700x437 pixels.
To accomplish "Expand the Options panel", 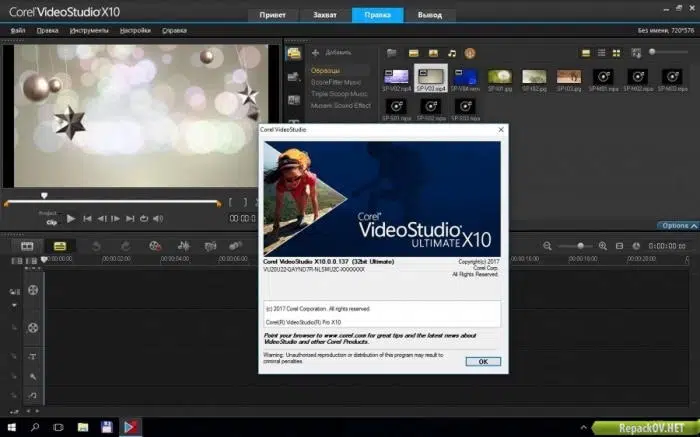I will point(679,226).
